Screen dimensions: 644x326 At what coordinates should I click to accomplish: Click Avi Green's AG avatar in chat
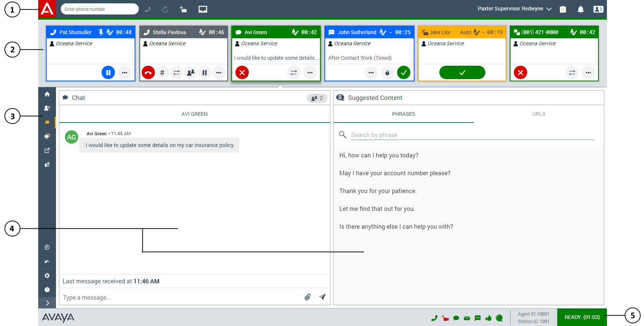coord(72,137)
